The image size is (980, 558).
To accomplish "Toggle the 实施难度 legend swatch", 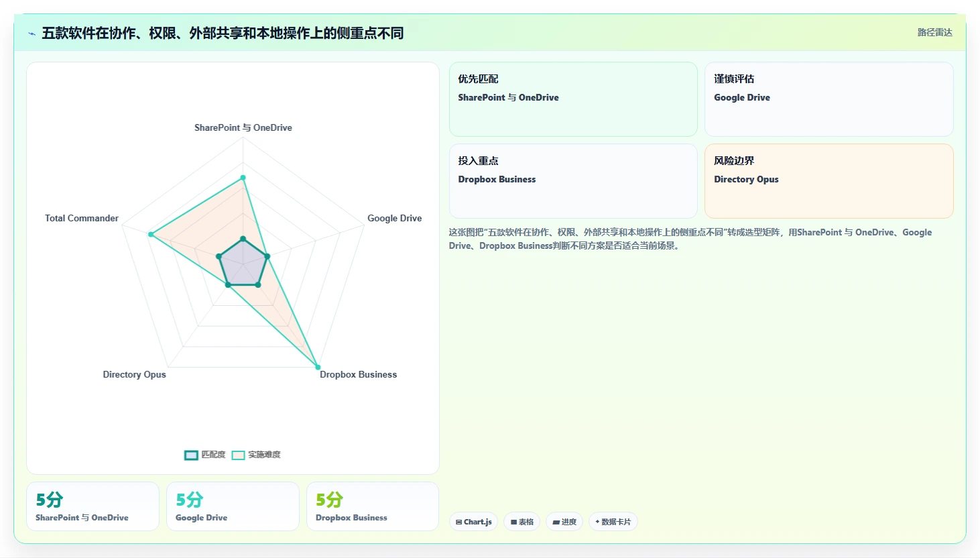I will click(x=238, y=455).
